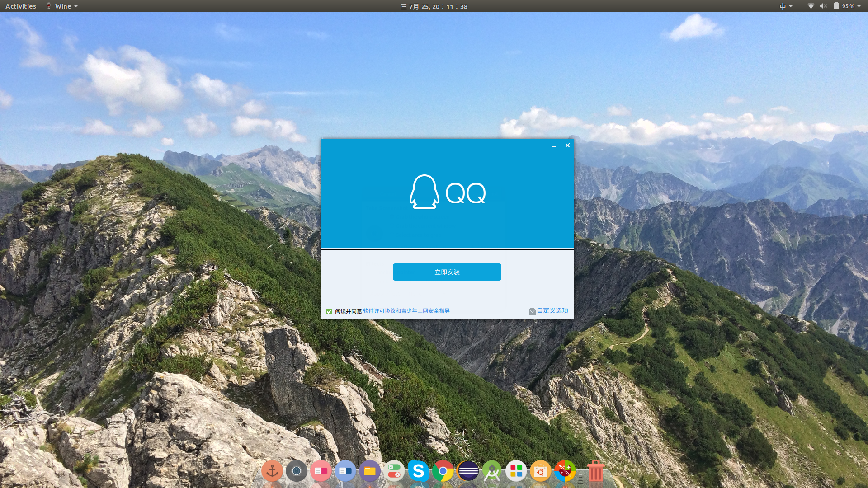The image size is (868, 488).
Task: Open the toggle-switches tweak tool in dock
Action: pos(394,471)
